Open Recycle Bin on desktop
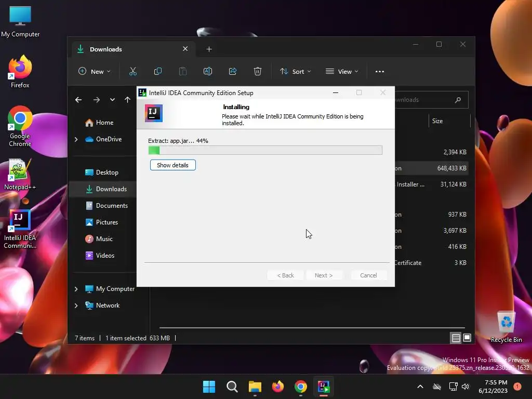 click(x=506, y=327)
